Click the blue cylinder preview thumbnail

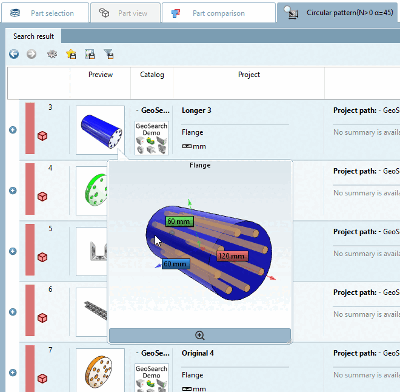pyautogui.click(x=100, y=130)
